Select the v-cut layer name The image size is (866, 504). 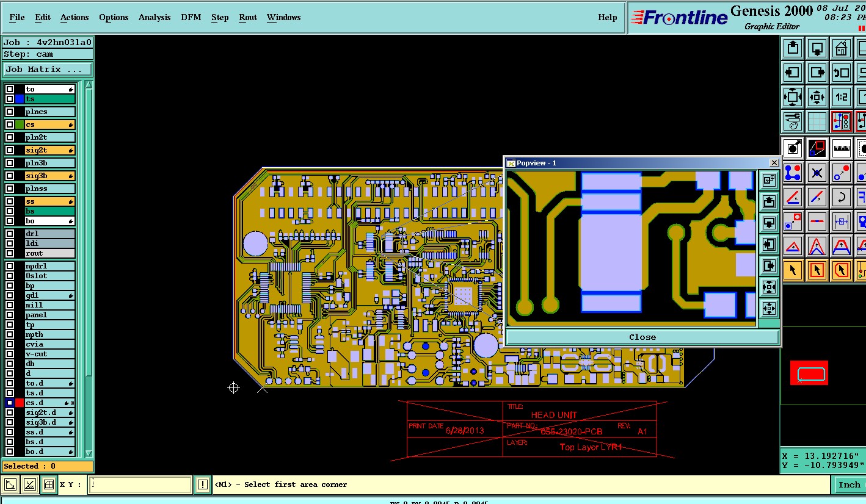[49, 354]
